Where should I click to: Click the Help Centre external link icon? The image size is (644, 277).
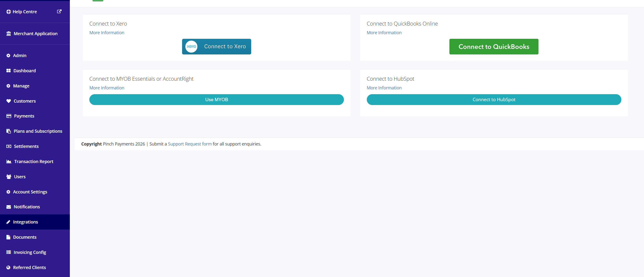59,11
